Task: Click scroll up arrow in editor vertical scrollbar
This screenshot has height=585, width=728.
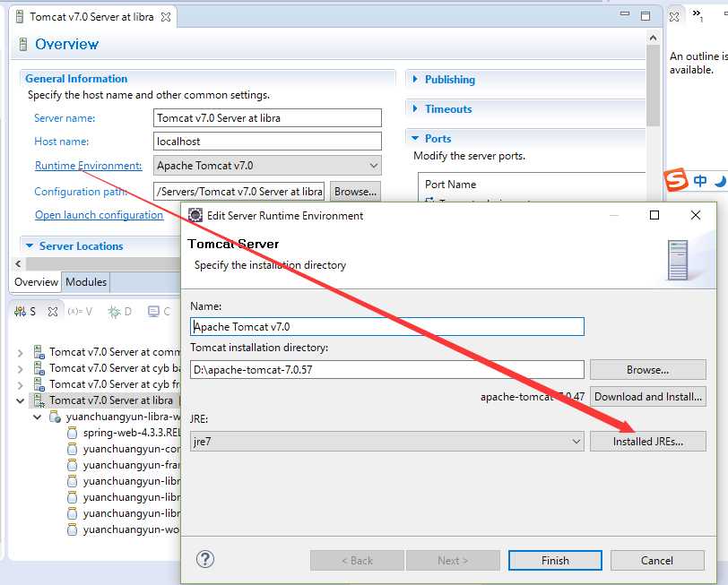Action: (x=654, y=38)
